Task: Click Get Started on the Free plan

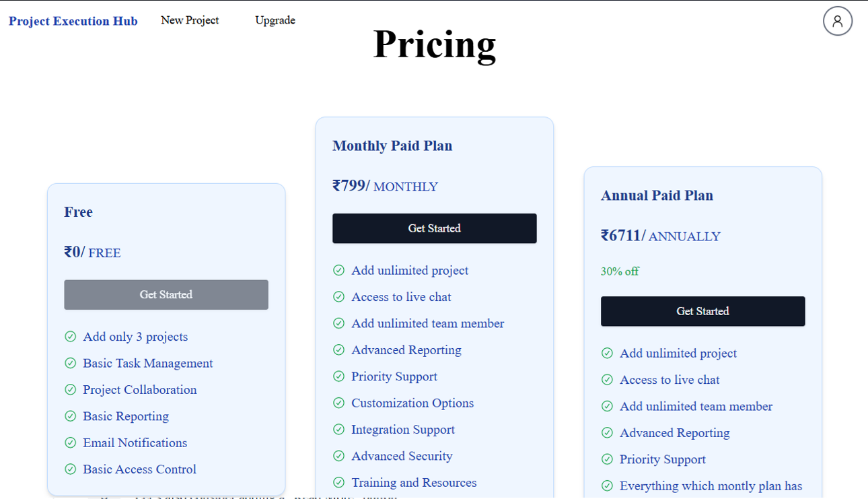Action: pyautogui.click(x=166, y=294)
